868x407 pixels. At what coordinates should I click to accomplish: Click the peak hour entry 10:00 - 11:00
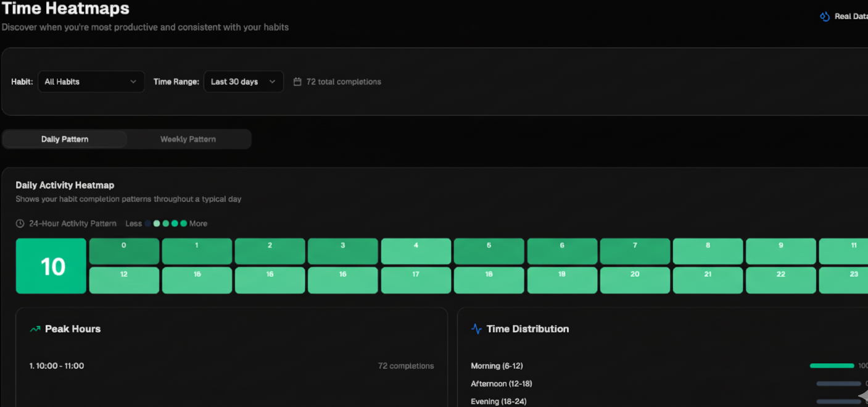pyautogui.click(x=56, y=366)
